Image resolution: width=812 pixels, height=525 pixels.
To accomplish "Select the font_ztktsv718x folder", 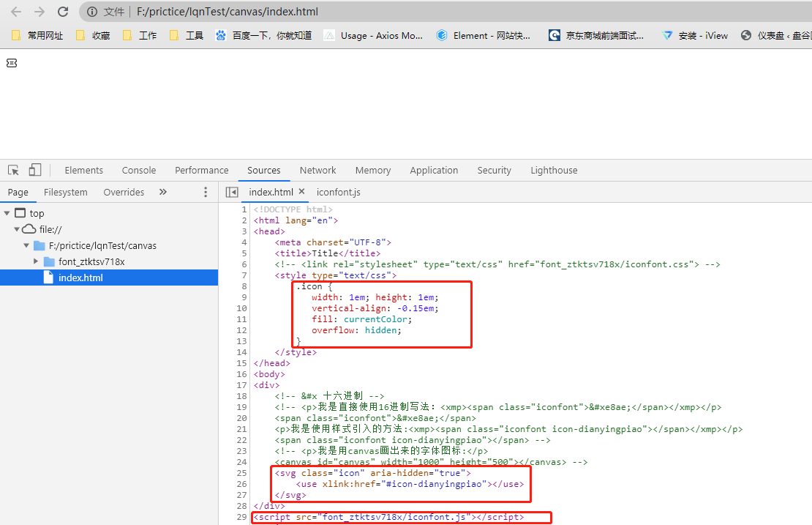I will click(91, 261).
